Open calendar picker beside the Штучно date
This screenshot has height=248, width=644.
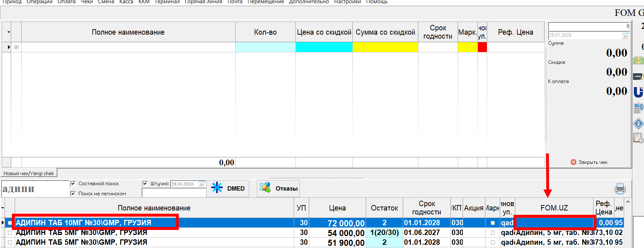coord(202,184)
